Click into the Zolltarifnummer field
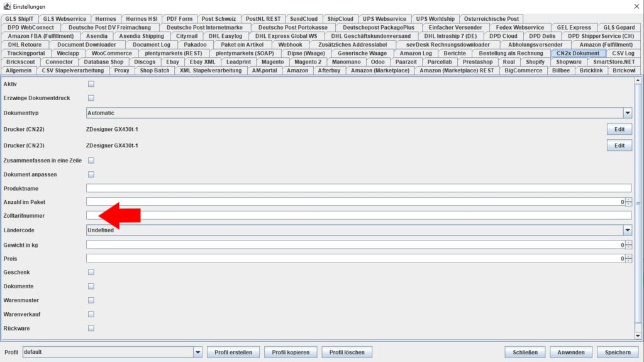This screenshot has height=362, width=644. click(x=358, y=215)
